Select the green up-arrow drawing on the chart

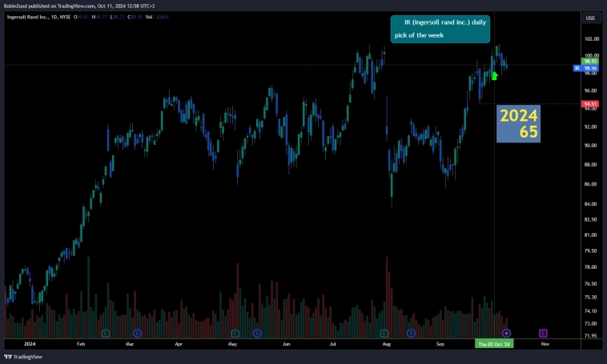pos(494,75)
